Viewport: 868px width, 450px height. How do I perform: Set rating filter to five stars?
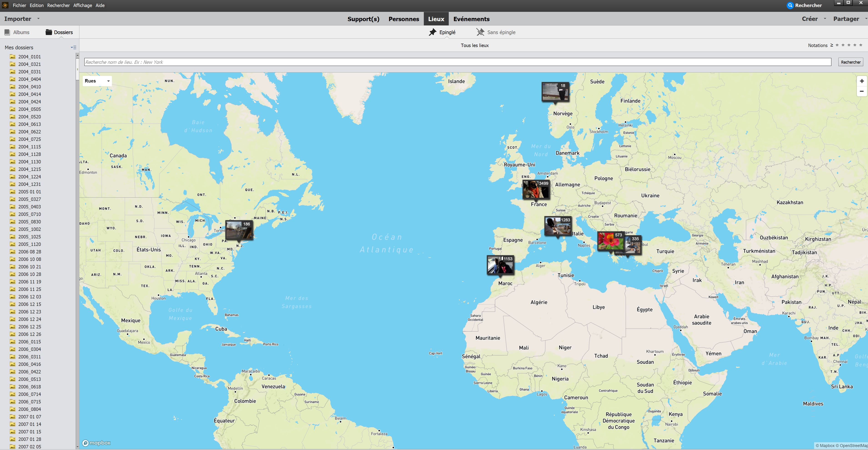pos(860,45)
